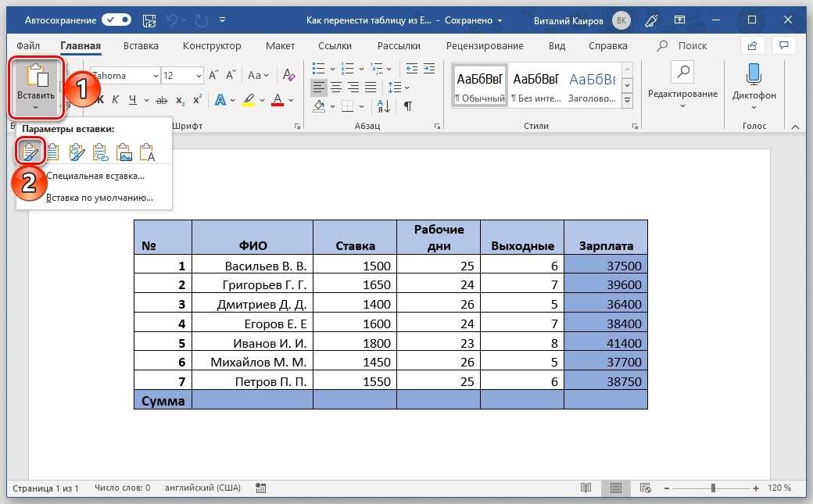Show paragraph marks with the pilcrow icon

(407, 105)
